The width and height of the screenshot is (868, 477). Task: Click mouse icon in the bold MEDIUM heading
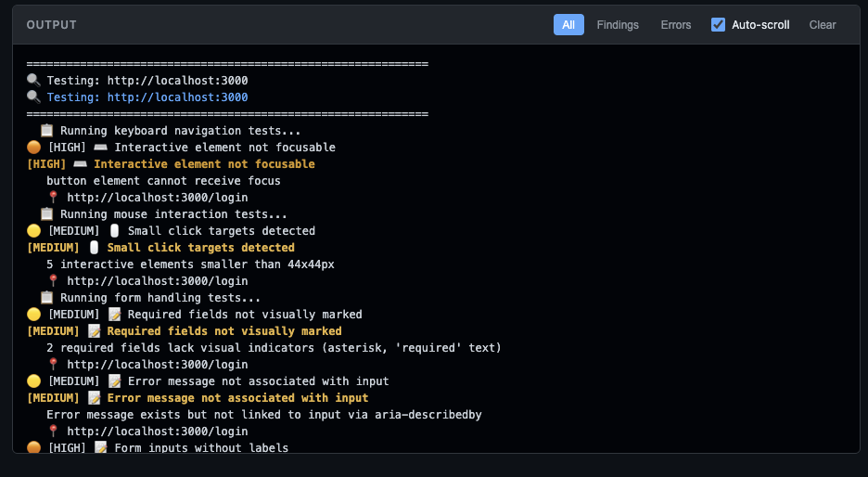pos(94,248)
